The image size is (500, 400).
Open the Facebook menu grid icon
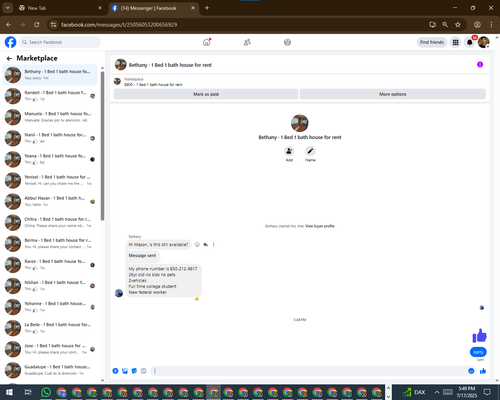(455, 42)
